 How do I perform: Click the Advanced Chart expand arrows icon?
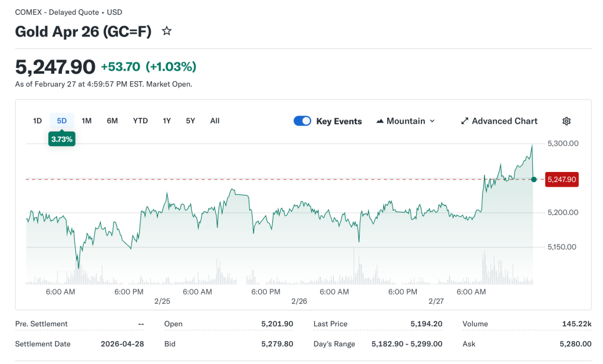pos(464,121)
